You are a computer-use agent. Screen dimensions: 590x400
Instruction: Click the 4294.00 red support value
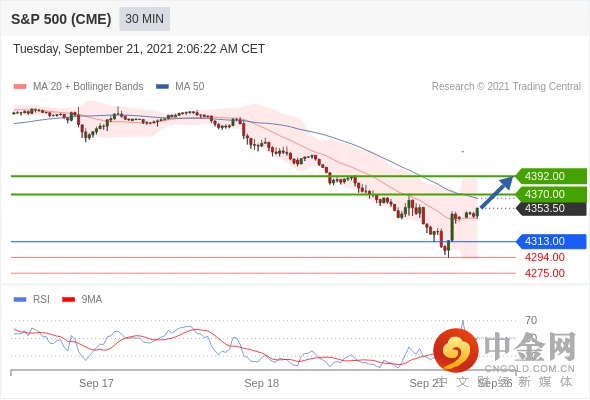point(545,257)
